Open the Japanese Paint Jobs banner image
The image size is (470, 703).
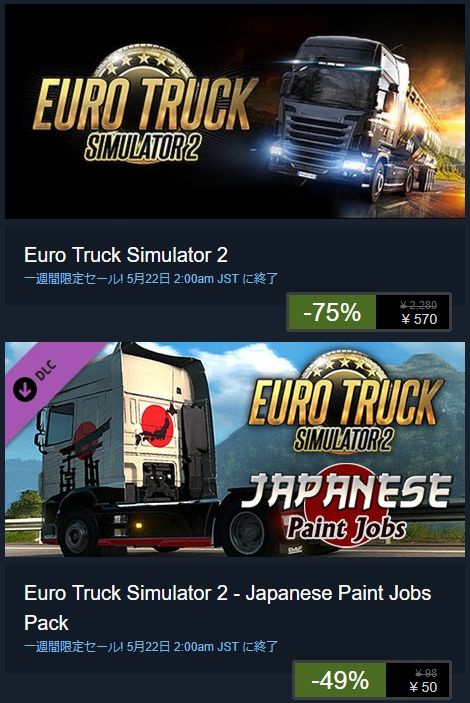pos(235,449)
